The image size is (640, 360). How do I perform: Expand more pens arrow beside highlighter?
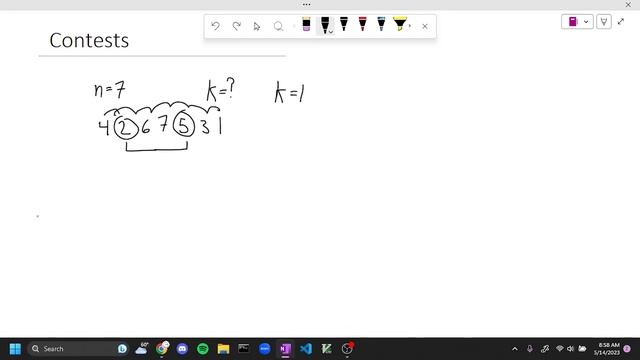click(410, 26)
